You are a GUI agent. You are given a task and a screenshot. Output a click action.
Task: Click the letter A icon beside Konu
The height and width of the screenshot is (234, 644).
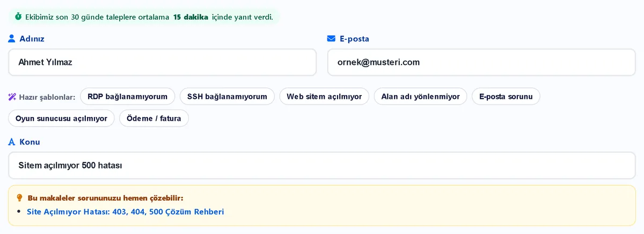coord(12,142)
